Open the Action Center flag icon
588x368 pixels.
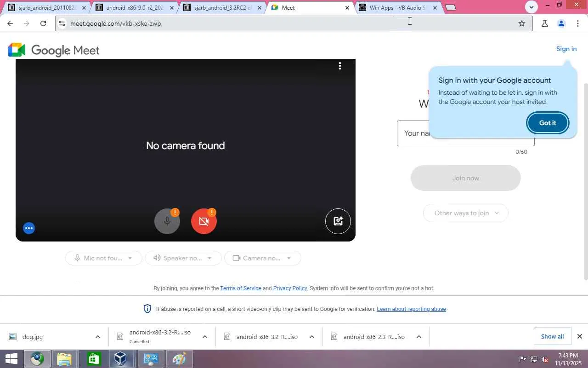tap(523, 359)
